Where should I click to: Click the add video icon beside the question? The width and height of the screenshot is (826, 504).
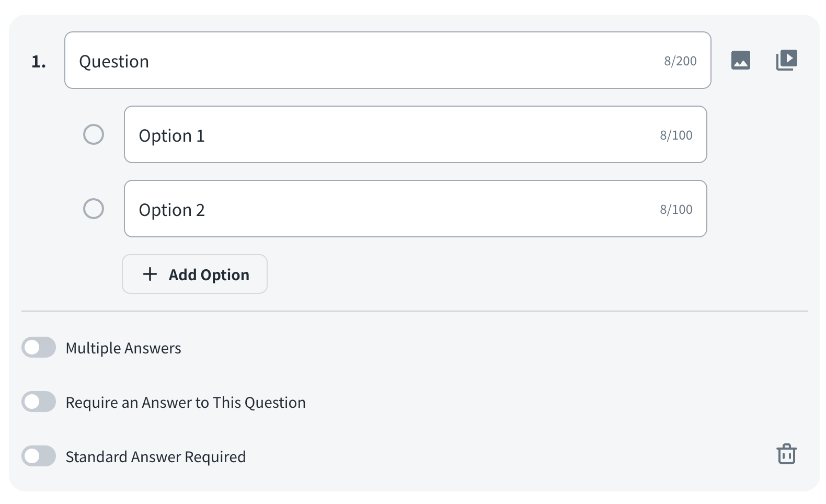click(x=786, y=60)
